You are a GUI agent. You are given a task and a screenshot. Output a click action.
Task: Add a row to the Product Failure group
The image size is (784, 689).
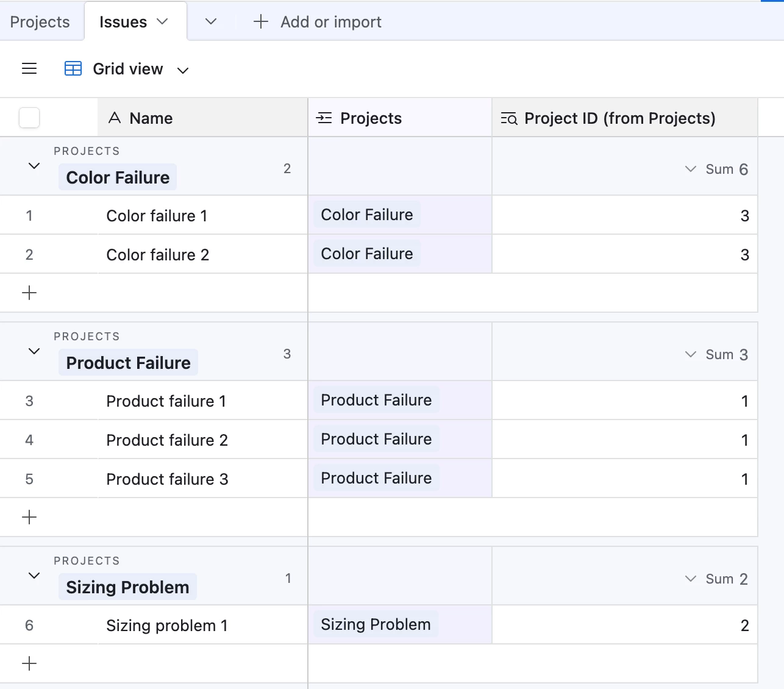coord(29,518)
